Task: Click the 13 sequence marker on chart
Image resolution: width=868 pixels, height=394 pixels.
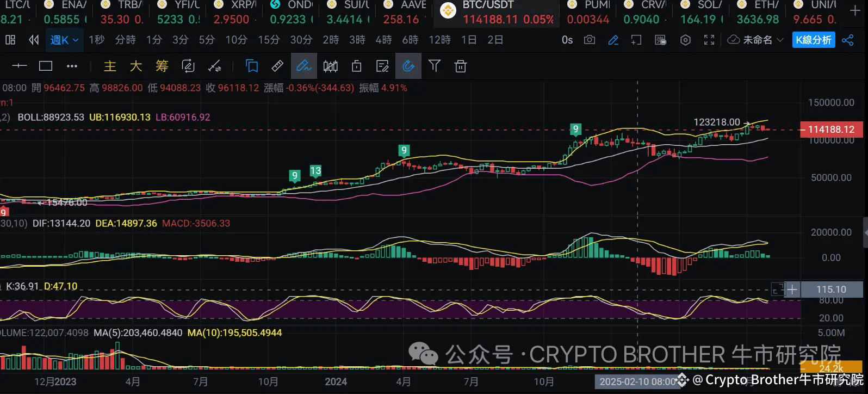Action: 315,171
